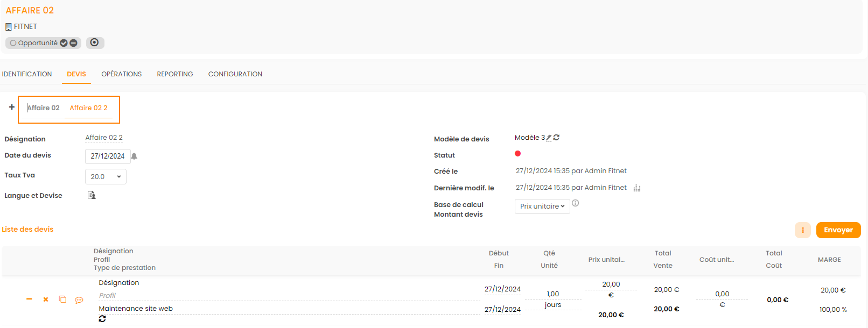The image size is (868, 328).
Task: Click the target radio button next to Opportunité
Action: click(x=95, y=42)
